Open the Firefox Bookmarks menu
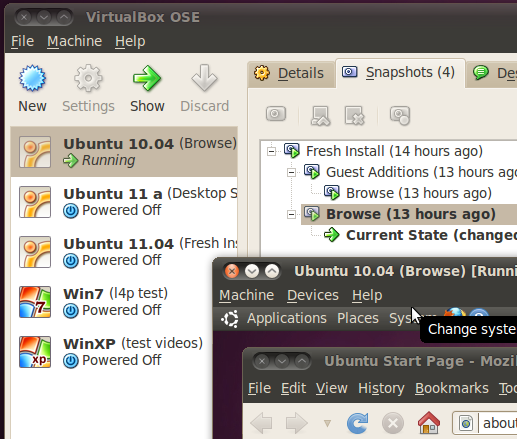Image resolution: width=517 pixels, height=439 pixels. (x=452, y=388)
